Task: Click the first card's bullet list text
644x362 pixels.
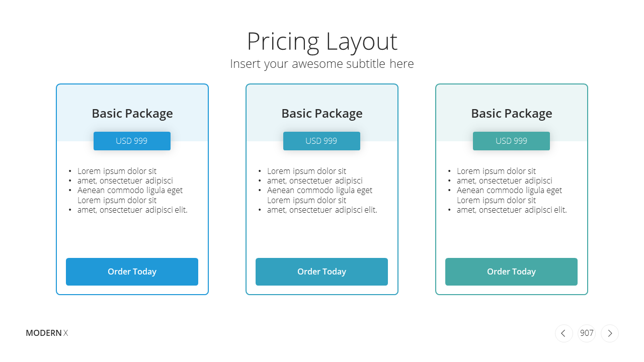Action: pyautogui.click(x=128, y=190)
